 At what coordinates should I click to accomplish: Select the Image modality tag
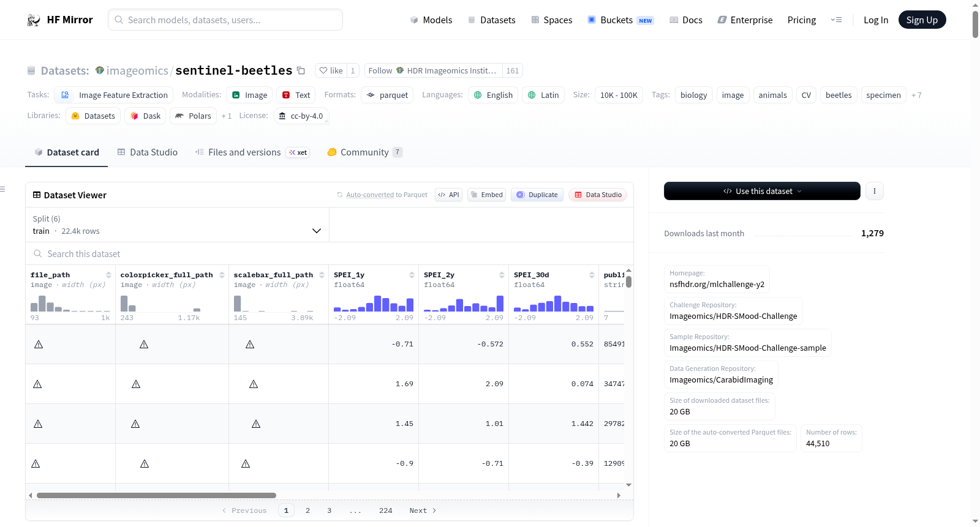[x=249, y=95]
